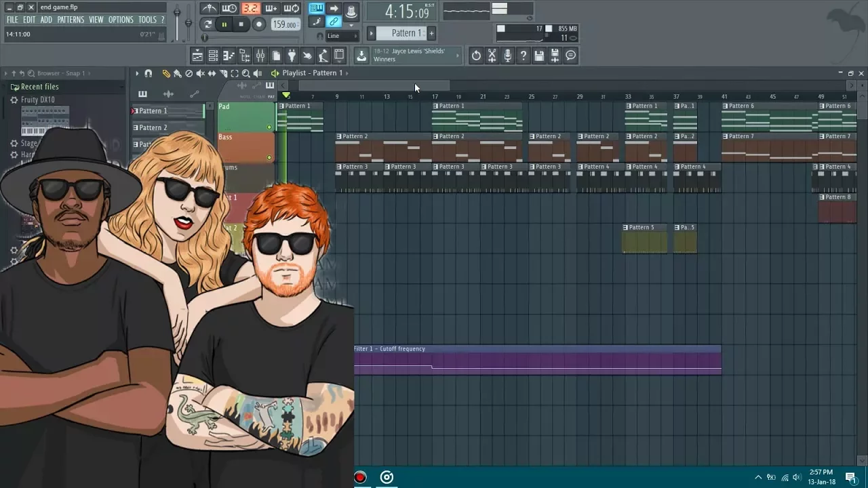Add a new pattern with the plus button
This screenshot has width=868, height=488.
click(431, 33)
